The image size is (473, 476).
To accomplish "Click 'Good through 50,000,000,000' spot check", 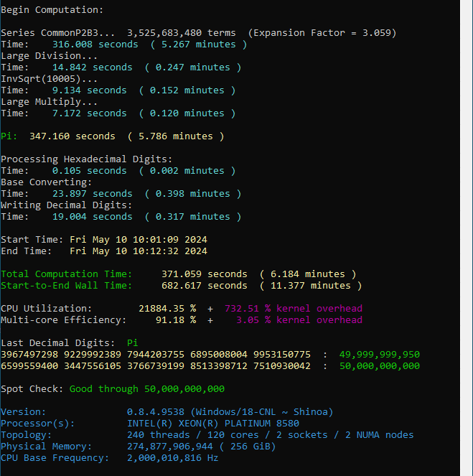I will (147, 389).
